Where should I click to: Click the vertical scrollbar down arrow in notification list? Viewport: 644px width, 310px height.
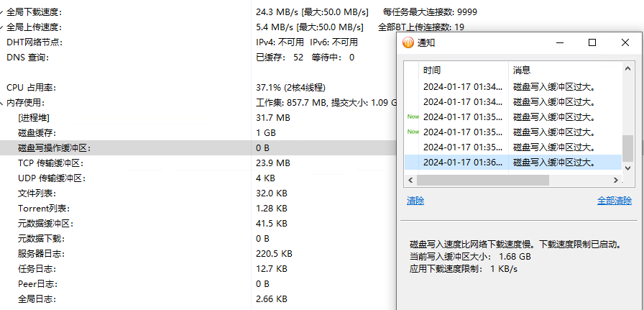point(627,168)
